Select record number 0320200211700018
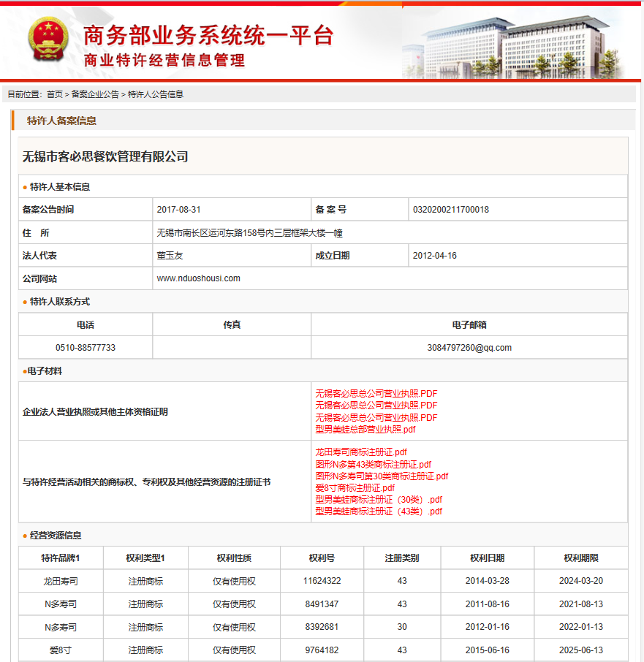 click(x=450, y=210)
